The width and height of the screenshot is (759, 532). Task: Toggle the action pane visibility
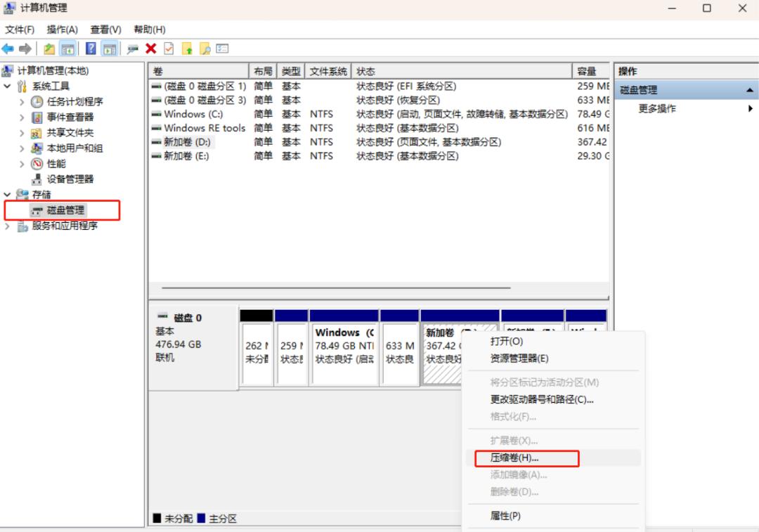click(109, 48)
